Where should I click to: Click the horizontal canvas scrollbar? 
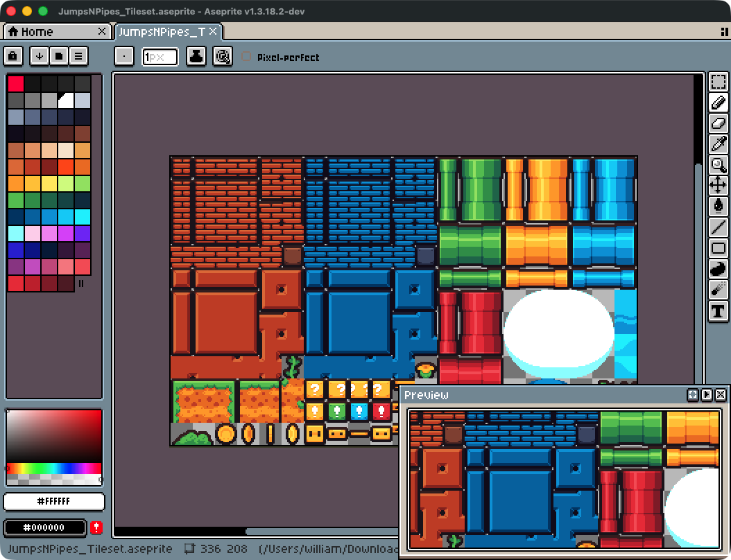tap(322, 532)
